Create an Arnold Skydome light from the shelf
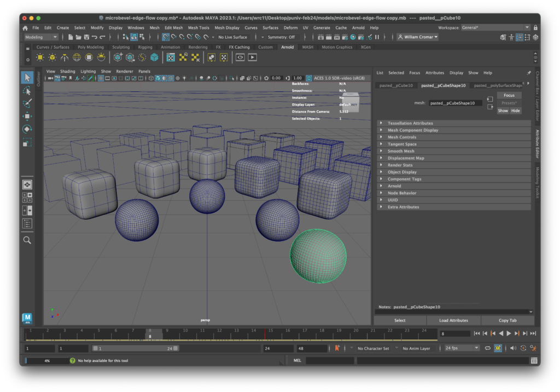The width and height of the screenshot is (560, 392). 77,57
